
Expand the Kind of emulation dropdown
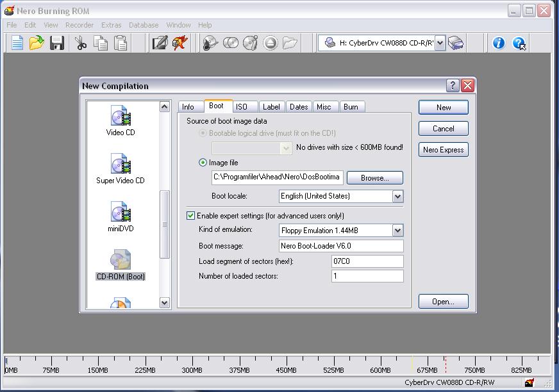(397, 231)
